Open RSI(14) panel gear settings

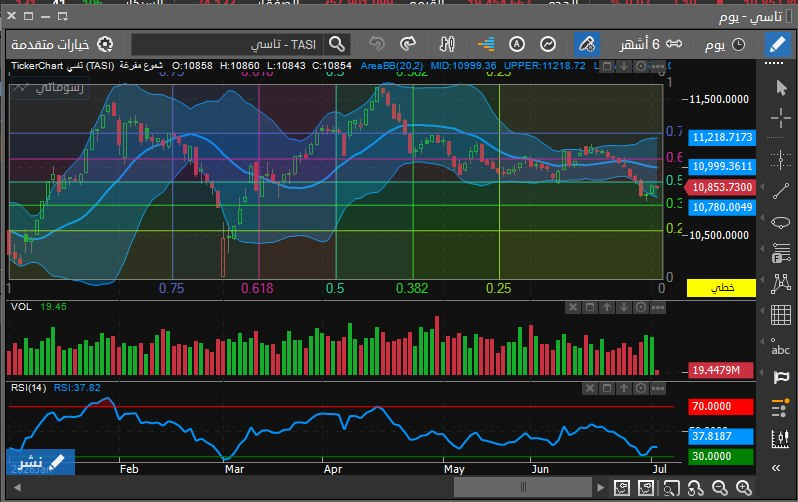coord(641,388)
